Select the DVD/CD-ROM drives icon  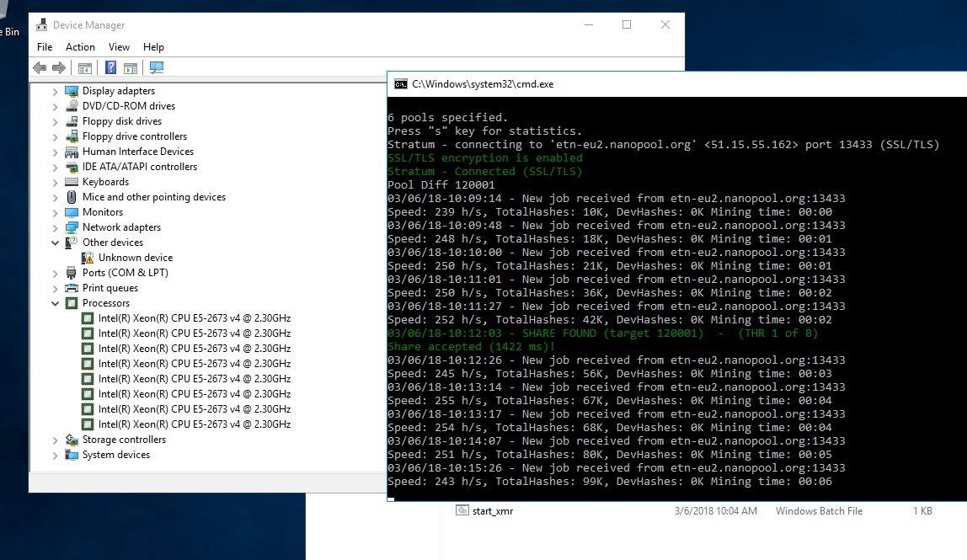coord(72,106)
